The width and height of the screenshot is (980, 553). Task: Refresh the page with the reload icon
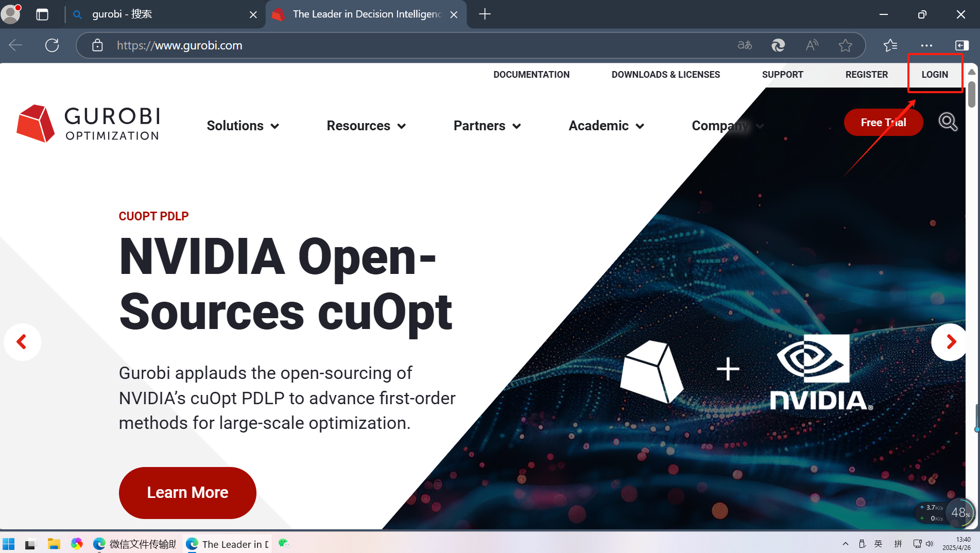point(52,45)
